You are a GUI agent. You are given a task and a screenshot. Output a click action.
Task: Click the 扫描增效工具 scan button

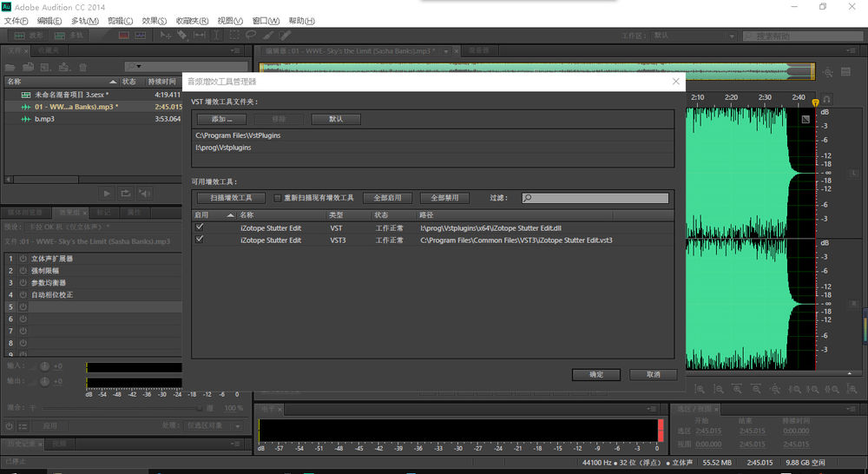click(231, 198)
